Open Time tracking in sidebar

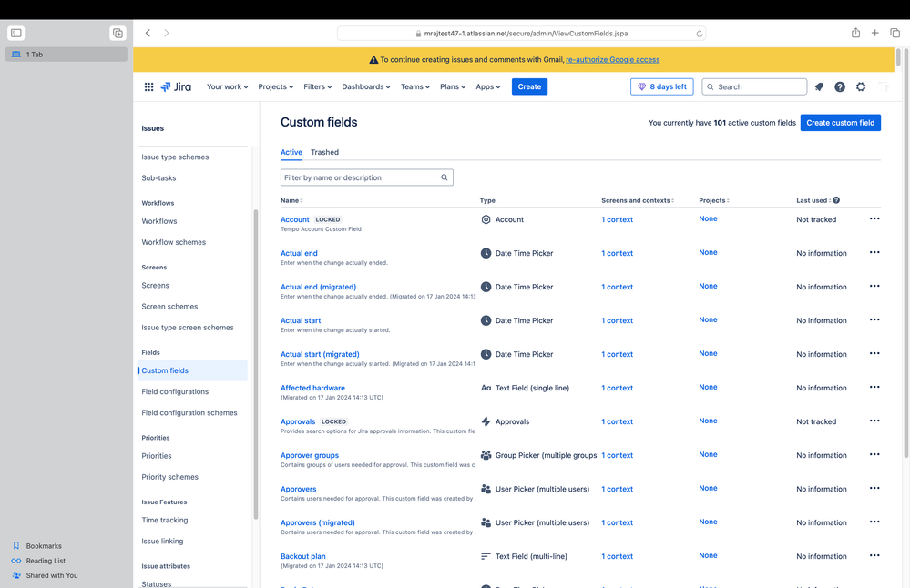click(x=165, y=520)
